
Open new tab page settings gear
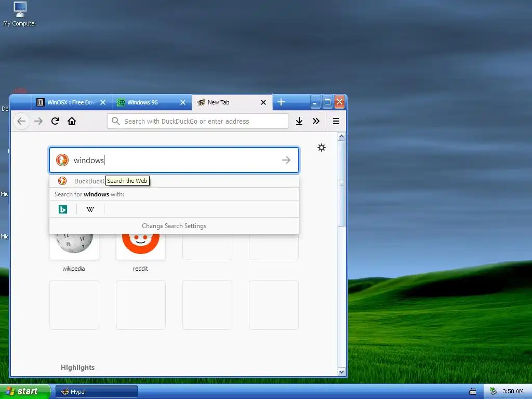[x=321, y=148]
